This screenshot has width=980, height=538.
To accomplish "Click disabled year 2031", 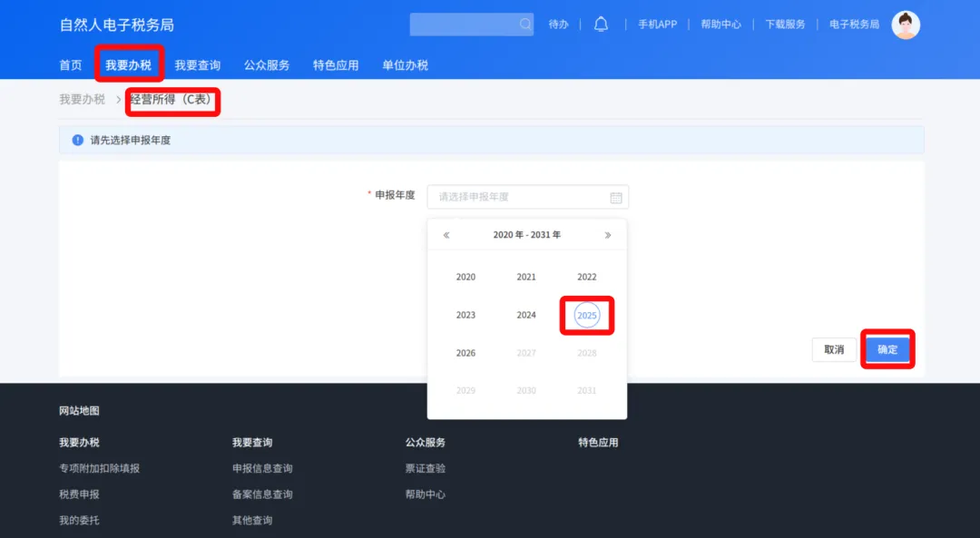I will pyautogui.click(x=587, y=390).
